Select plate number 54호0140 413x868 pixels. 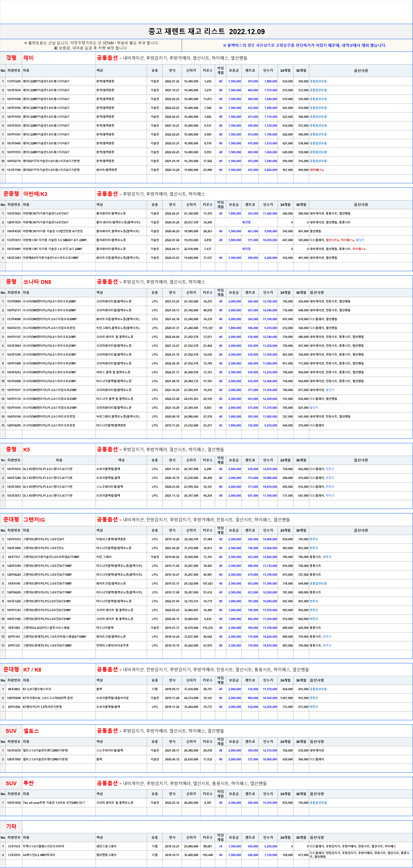[x=14, y=584]
